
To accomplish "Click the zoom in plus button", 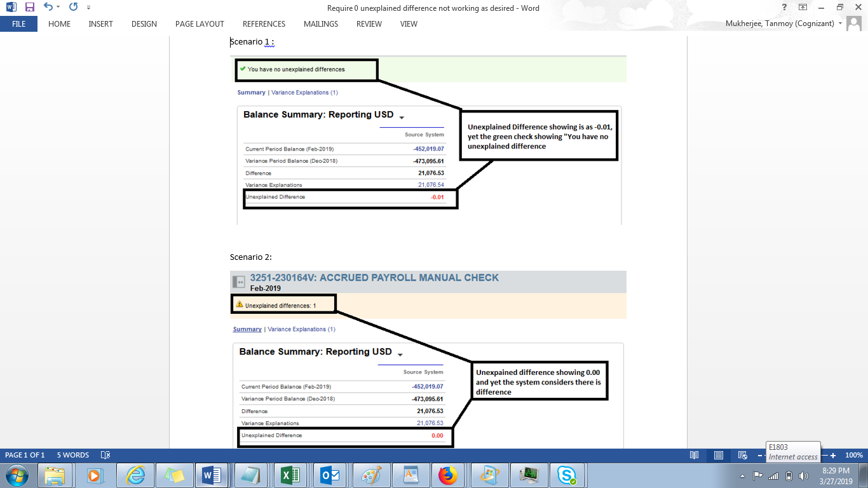I will point(833,456).
